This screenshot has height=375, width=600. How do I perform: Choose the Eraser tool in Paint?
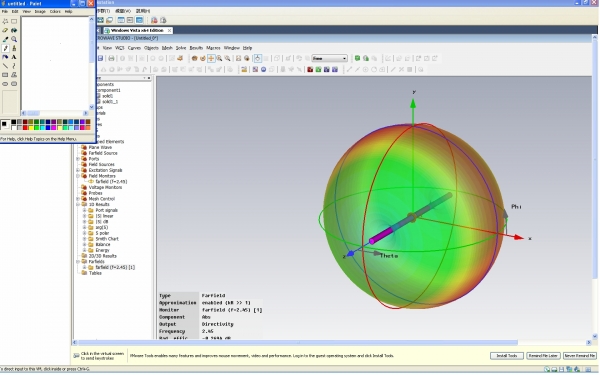(x=5, y=30)
